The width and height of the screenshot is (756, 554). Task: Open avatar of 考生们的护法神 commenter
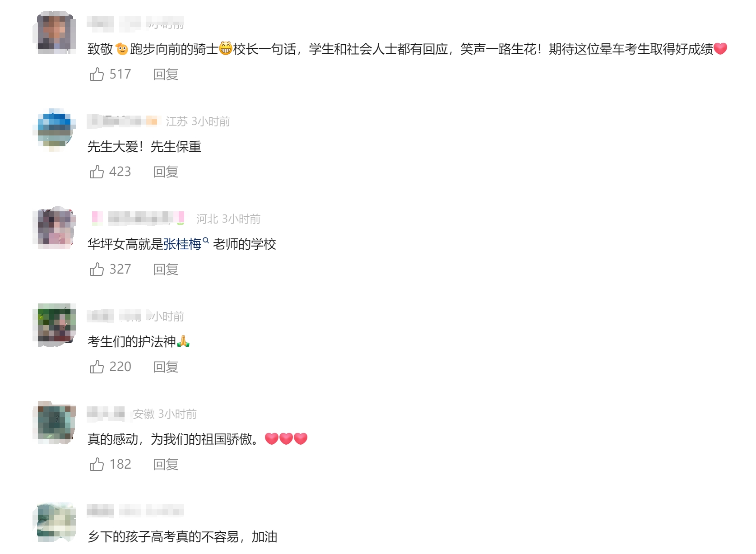[x=55, y=325]
